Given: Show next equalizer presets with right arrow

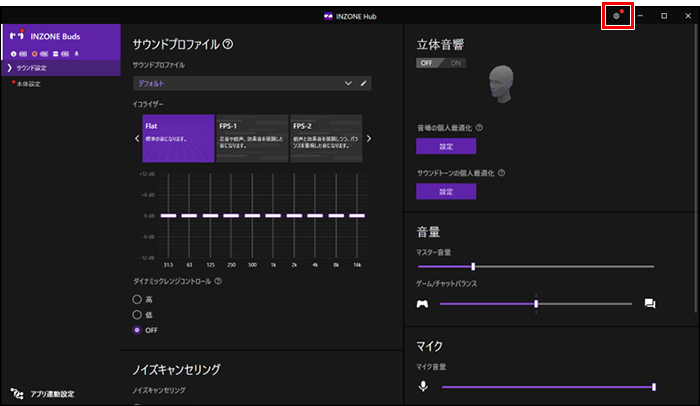Looking at the screenshot, I should 369,138.
